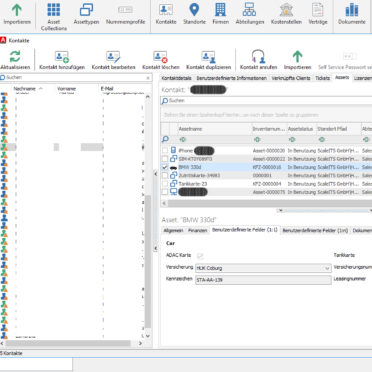
Task: Open the top ribbon Importieren icon
Action: pyautogui.click(x=17, y=10)
